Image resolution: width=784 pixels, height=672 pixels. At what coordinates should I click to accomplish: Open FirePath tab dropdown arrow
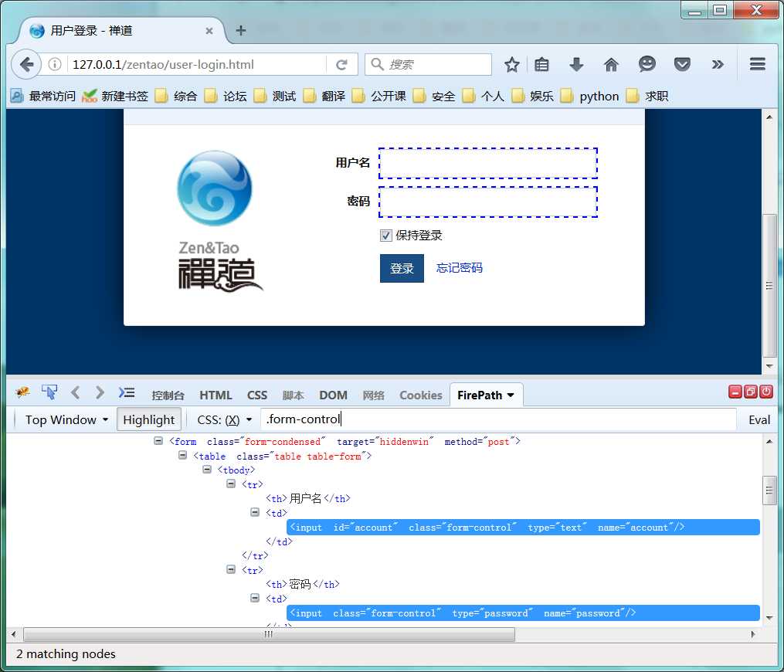pyautogui.click(x=511, y=395)
